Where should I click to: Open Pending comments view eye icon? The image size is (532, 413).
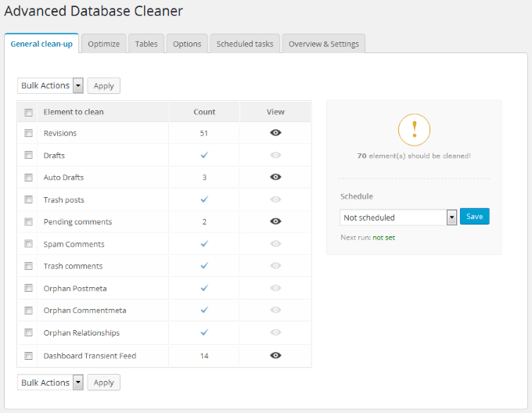pos(275,221)
